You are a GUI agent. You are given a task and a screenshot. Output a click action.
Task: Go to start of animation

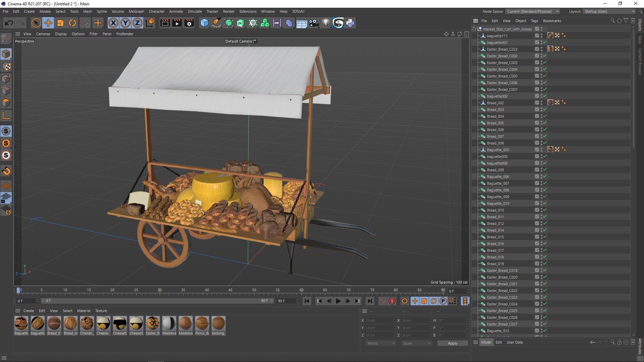click(307, 301)
